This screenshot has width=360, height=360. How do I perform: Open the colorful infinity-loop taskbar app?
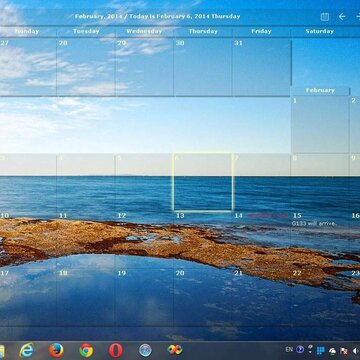tap(175, 350)
